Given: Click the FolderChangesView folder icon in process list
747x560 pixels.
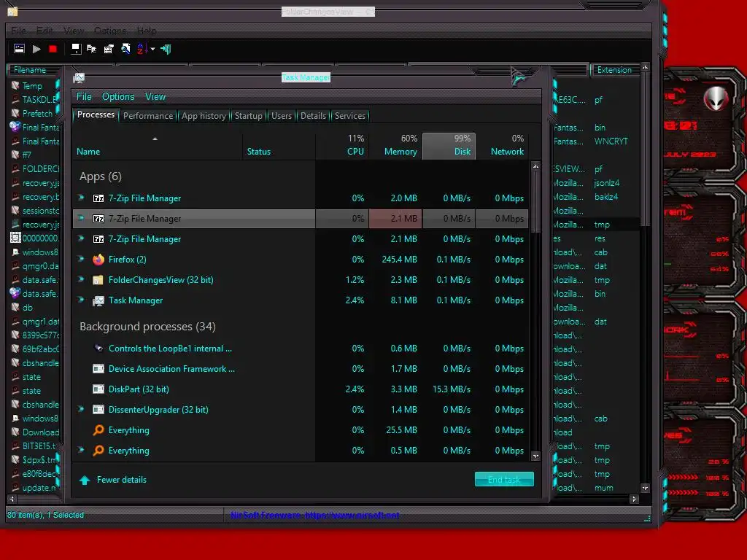Looking at the screenshot, I should [x=98, y=280].
